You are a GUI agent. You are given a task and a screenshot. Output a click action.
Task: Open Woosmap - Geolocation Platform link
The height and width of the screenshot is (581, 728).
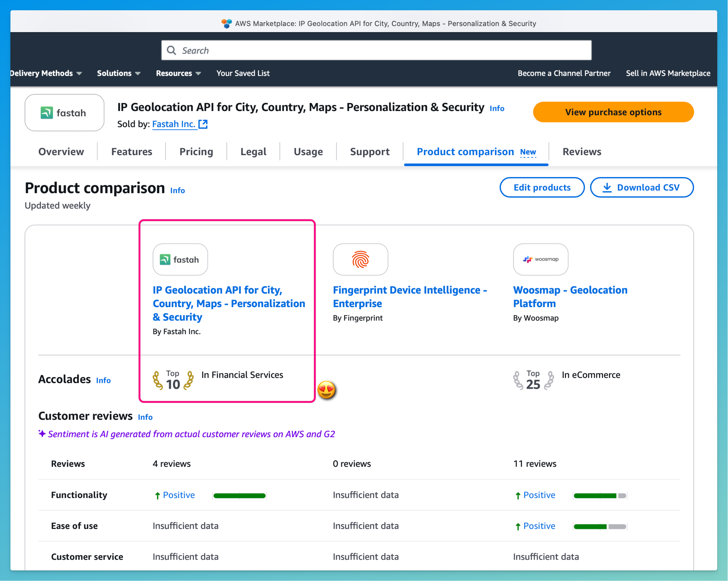tap(570, 297)
